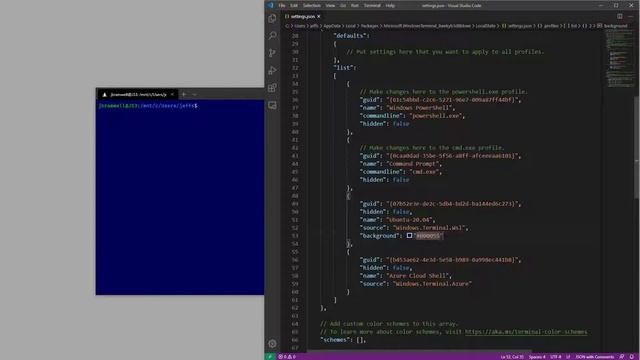The image size is (640, 360).
Task: Click the "list" key on line 32
Action: click(x=343, y=68)
